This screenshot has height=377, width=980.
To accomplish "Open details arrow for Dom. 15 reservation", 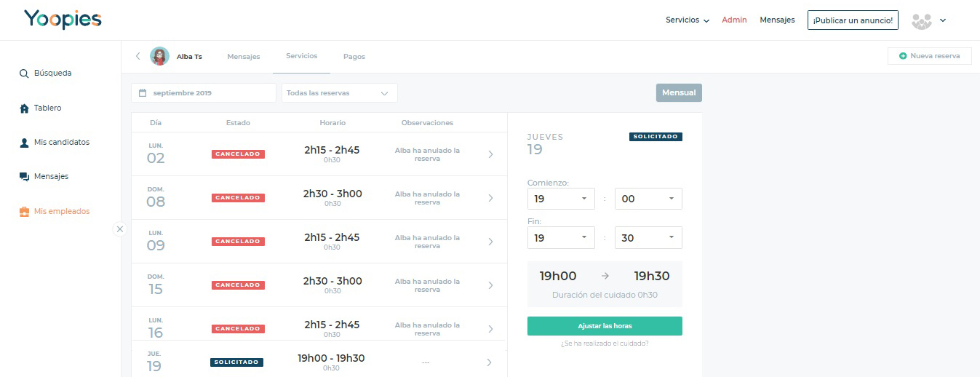I will (x=490, y=285).
